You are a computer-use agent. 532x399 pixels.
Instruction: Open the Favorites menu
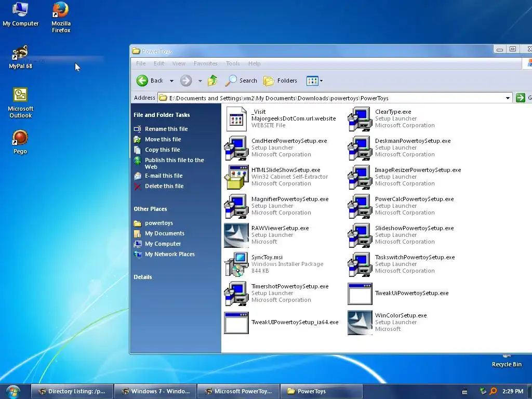tap(205, 63)
